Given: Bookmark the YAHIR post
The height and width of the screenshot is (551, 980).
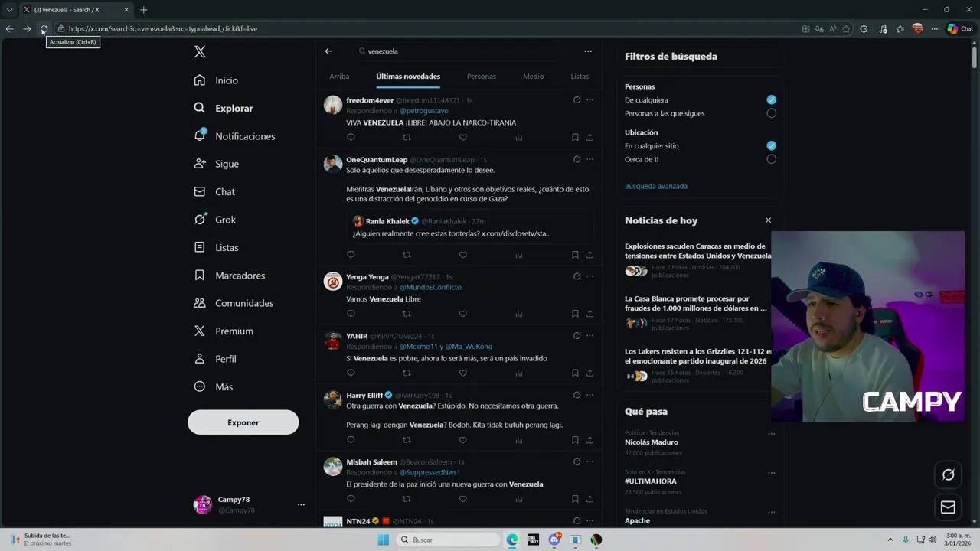Looking at the screenshot, I should [575, 373].
